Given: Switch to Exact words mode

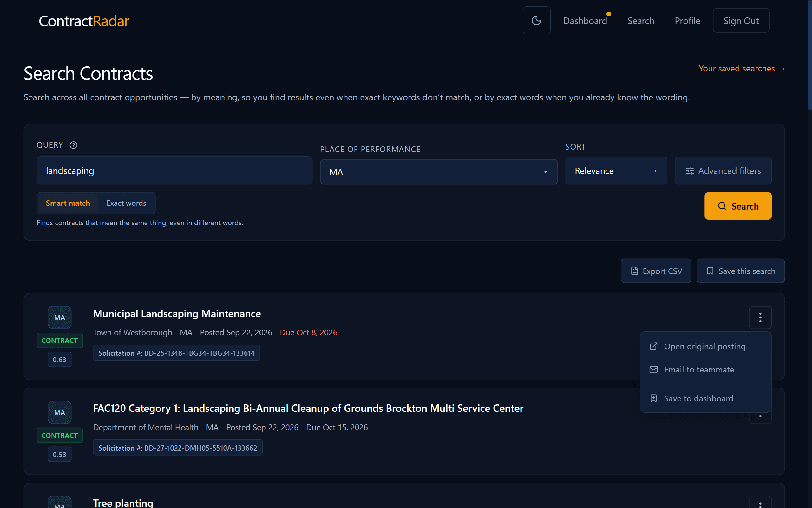Looking at the screenshot, I should [x=127, y=203].
